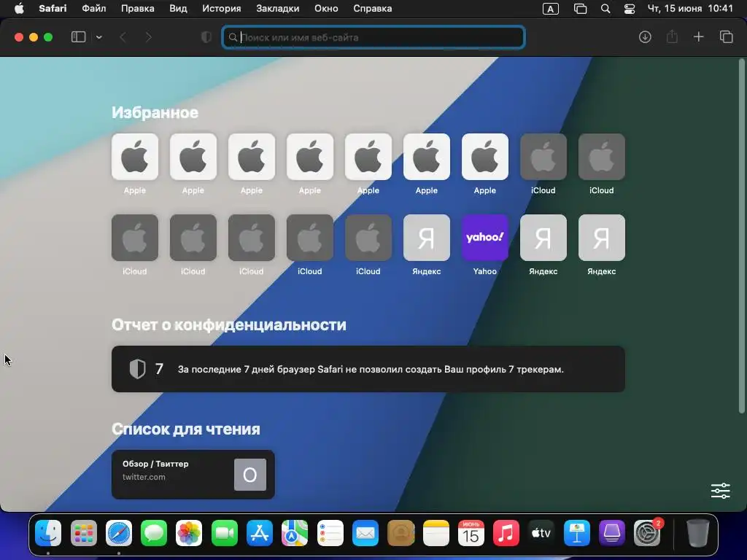The image size is (747, 560).
Task: Open Обзор / Твиттер reading list item
Action: tap(193, 475)
